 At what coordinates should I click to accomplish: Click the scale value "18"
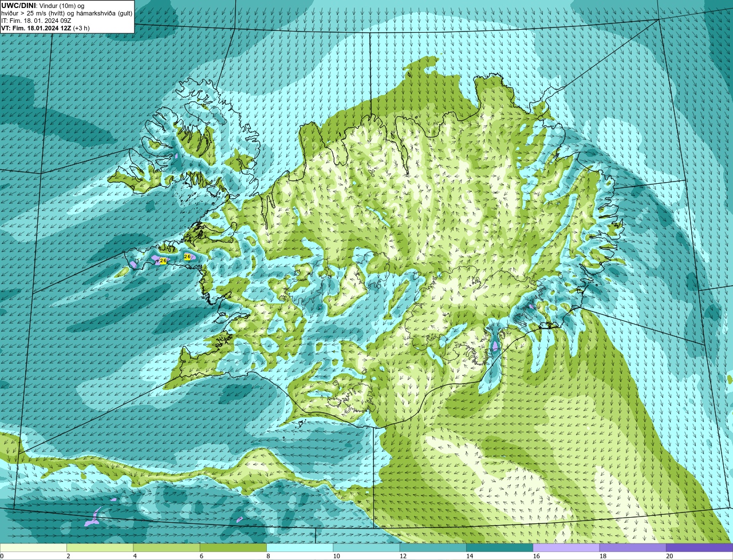(602, 556)
